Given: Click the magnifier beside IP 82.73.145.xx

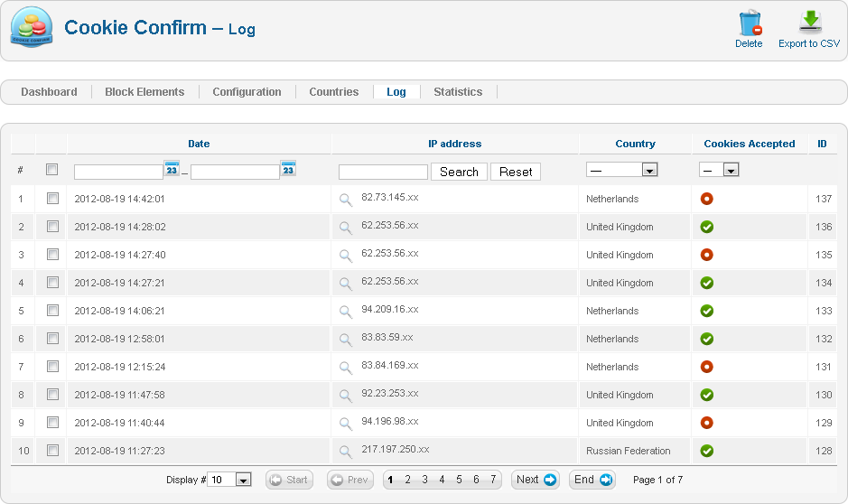Looking at the screenshot, I should tap(346, 200).
